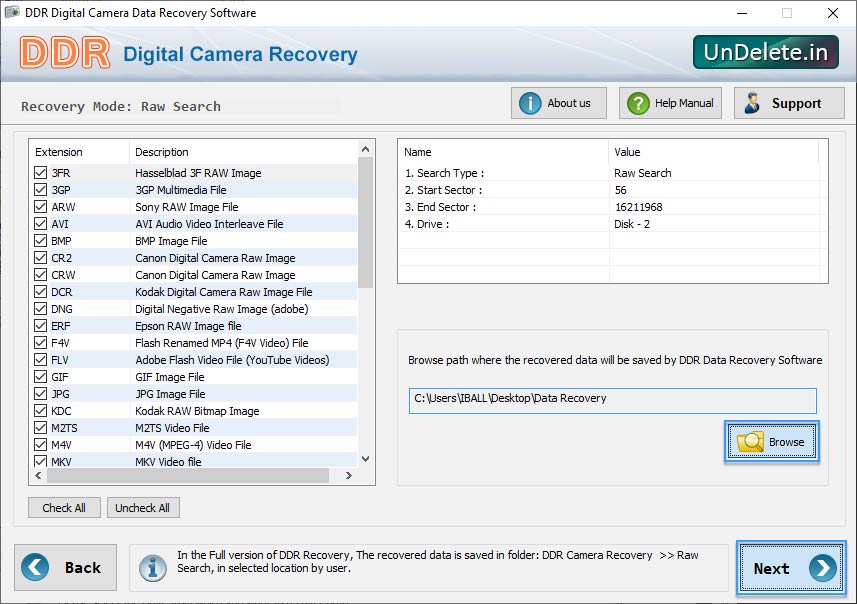Uncheck the CRW extension checkbox

tap(40, 274)
